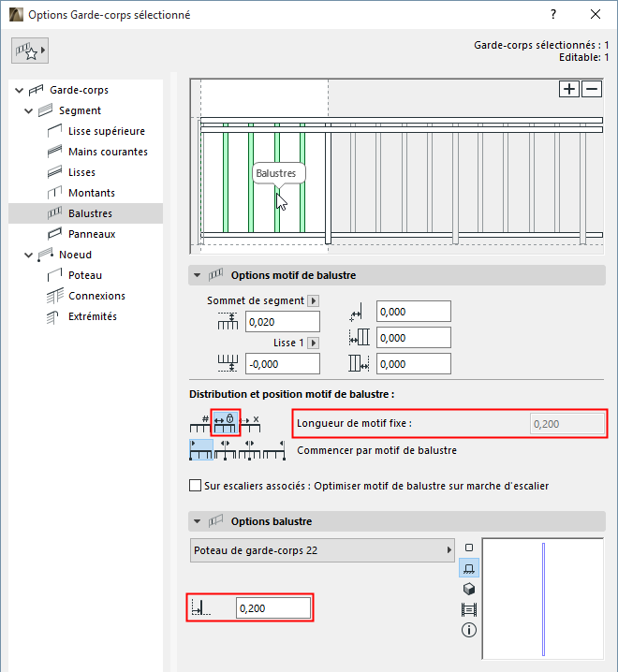The image size is (618, 672).
Task: Open the railing favorites star button
Action: click(30, 51)
